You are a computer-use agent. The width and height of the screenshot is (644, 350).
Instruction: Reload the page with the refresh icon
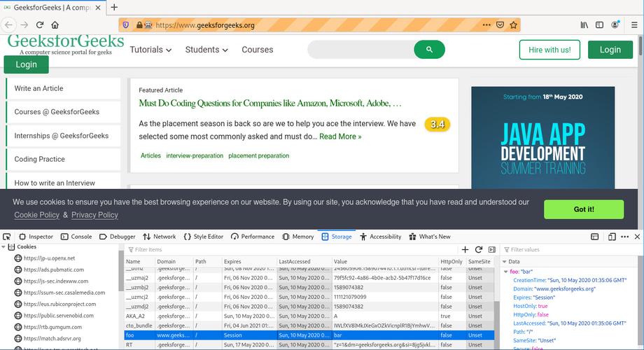tap(40, 25)
